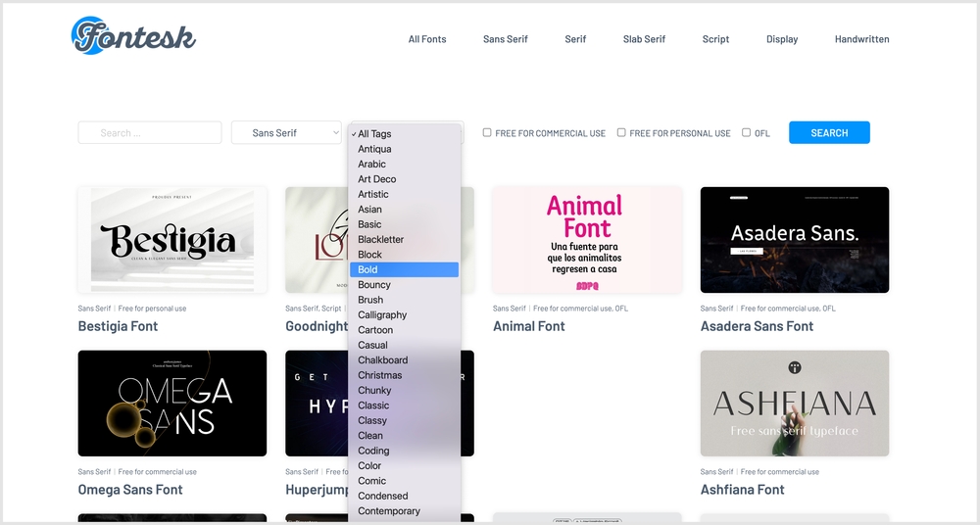
Task: Tick Free for Commercial Use checkbox
Action: click(x=487, y=132)
